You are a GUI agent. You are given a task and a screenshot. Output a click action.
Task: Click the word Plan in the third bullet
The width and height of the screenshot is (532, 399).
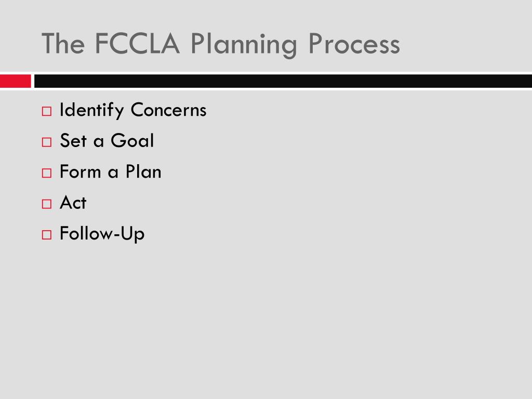tap(143, 171)
